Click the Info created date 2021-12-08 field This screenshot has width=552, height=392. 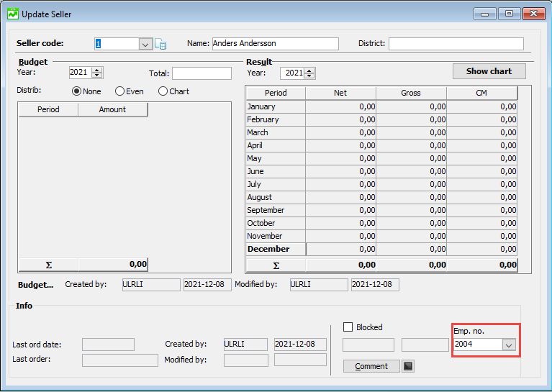click(x=300, y=344)
